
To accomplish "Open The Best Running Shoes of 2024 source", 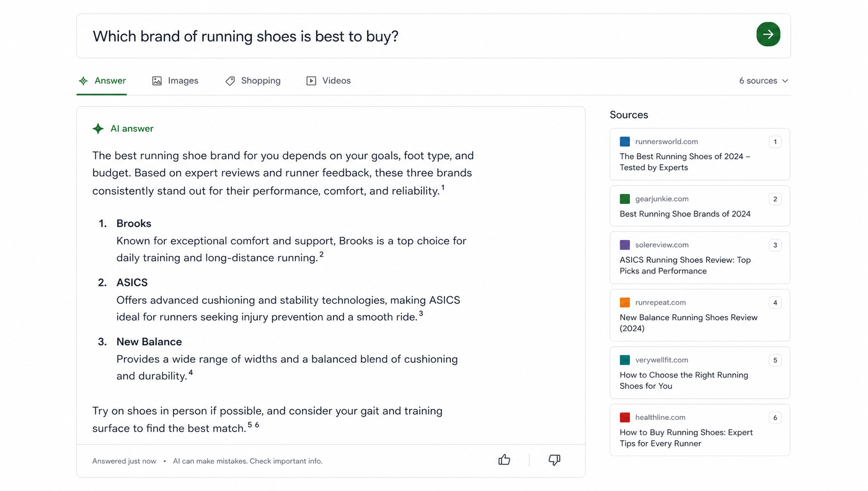I will 699,154.
